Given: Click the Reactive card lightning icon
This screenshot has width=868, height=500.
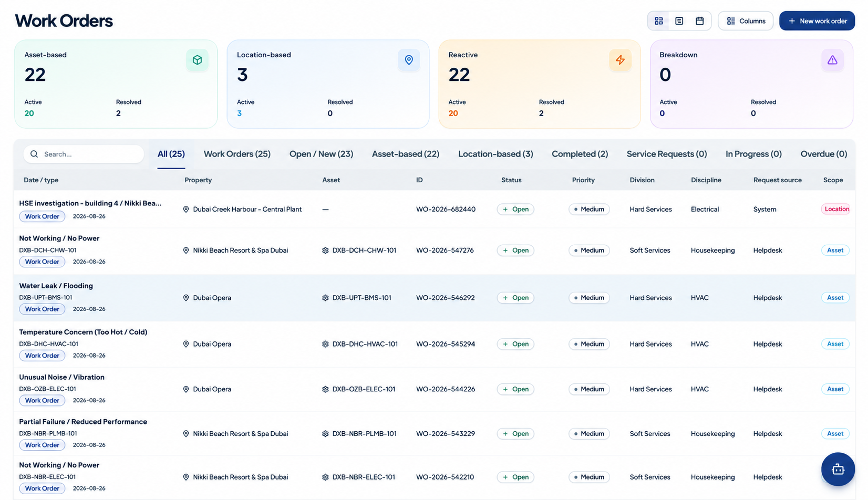Looking at the screenshot, I should 620,60.
